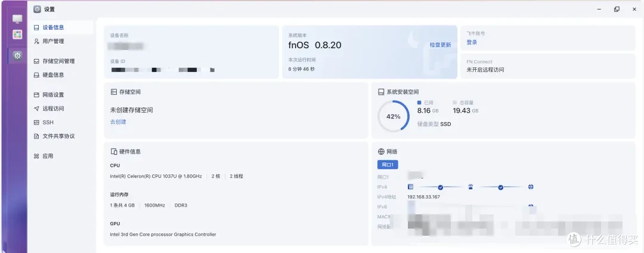Click the 1600MHz memory speed value
Screen dimensions: 644x253
coord(154,205)
